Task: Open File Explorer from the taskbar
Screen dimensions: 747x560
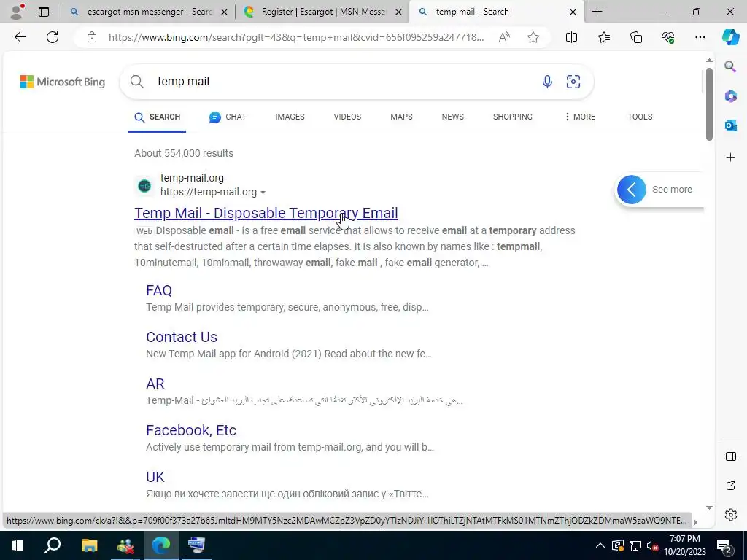Action: 89,545
